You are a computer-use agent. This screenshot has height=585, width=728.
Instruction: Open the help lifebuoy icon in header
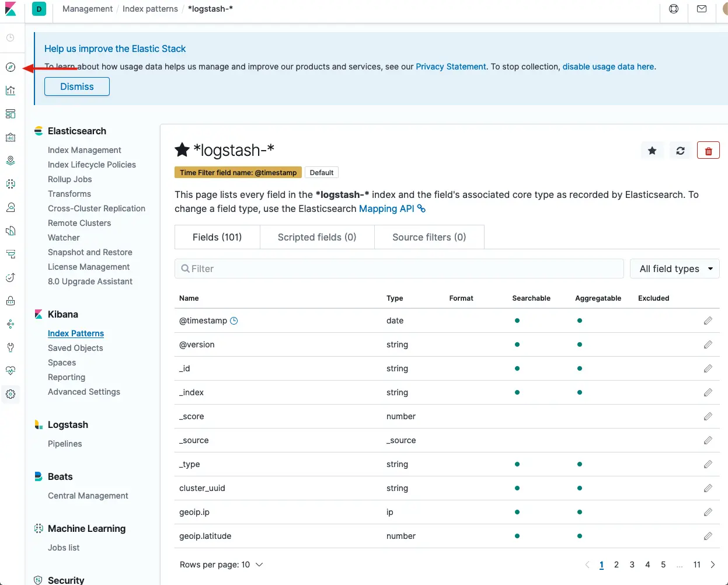point(674,9)
